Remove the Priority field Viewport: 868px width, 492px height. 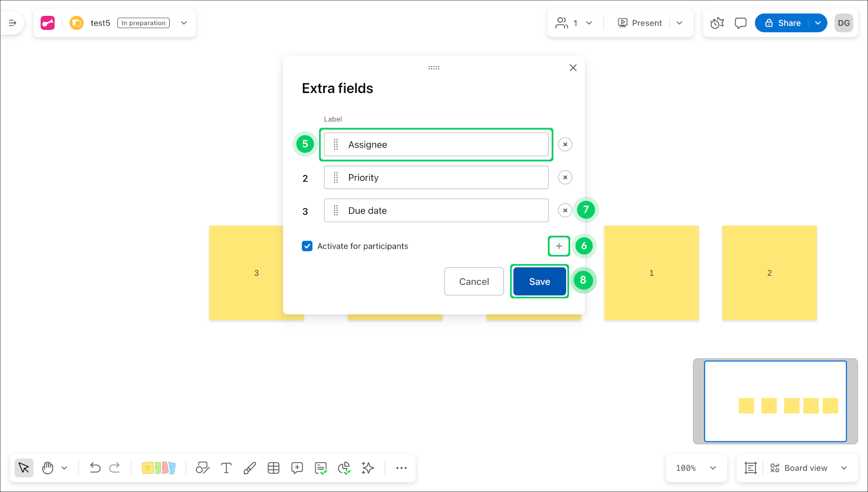565,177
